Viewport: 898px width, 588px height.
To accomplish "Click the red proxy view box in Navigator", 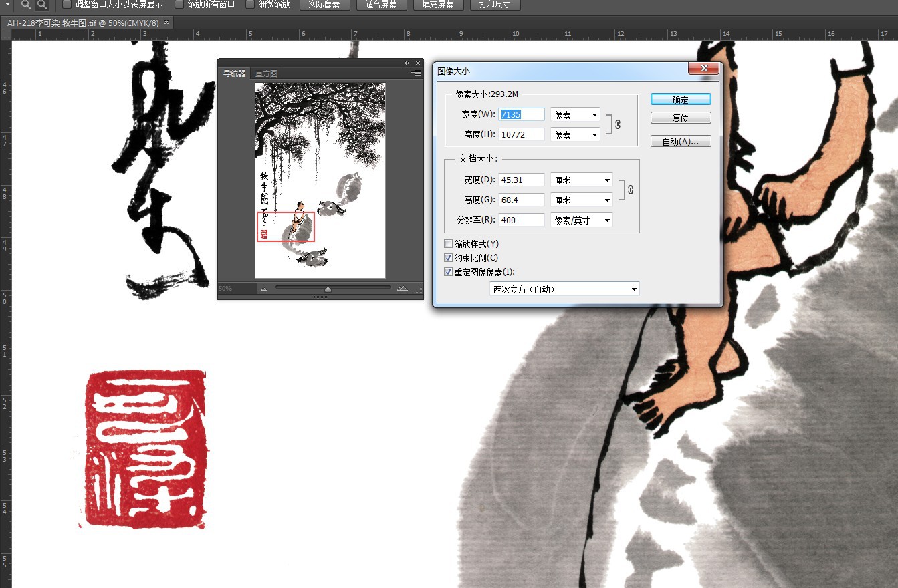I will [x=286, y=227].
